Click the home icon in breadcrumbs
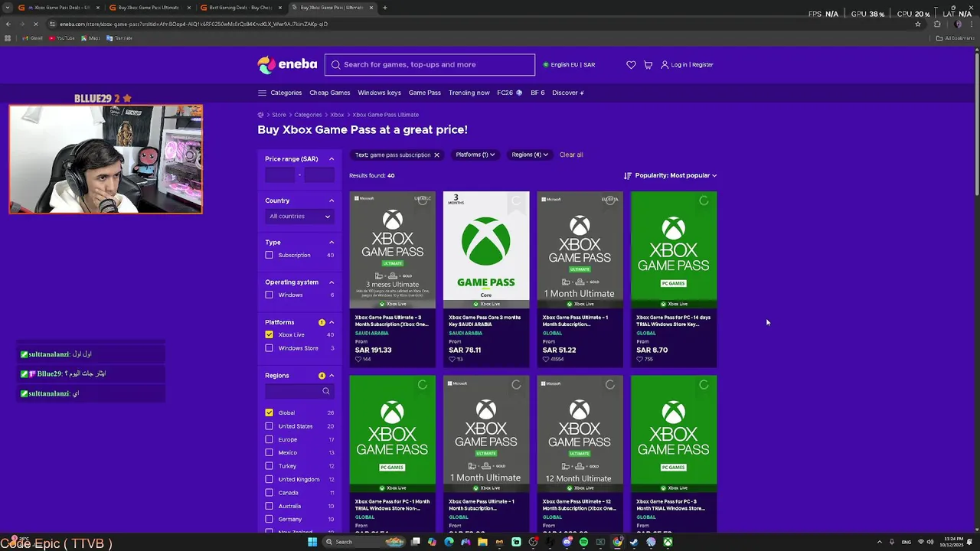Viewport: 980px width, 551px height. 260,115
